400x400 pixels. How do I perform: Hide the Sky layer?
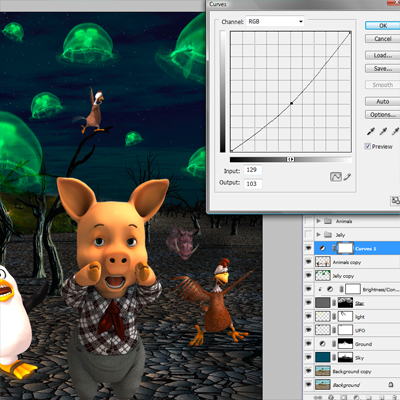pos(309,357)
